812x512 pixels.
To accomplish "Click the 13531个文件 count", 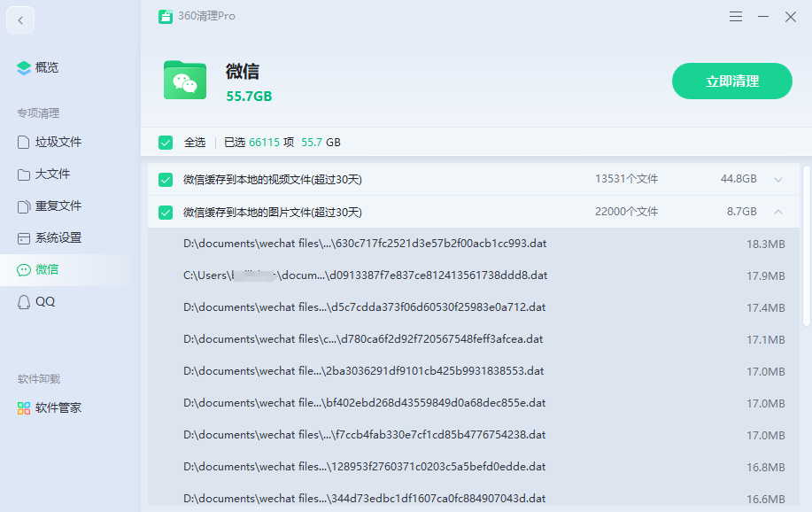I will 626,179.
